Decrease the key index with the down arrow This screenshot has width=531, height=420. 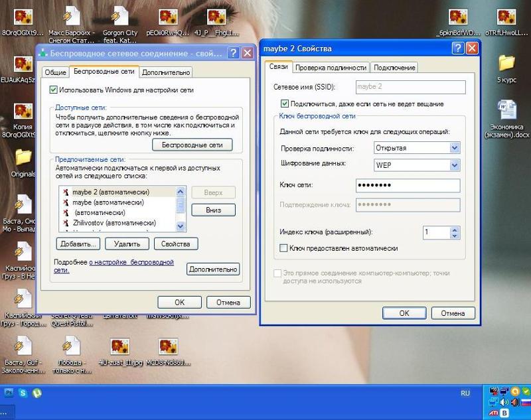click(x=455, y=236)
